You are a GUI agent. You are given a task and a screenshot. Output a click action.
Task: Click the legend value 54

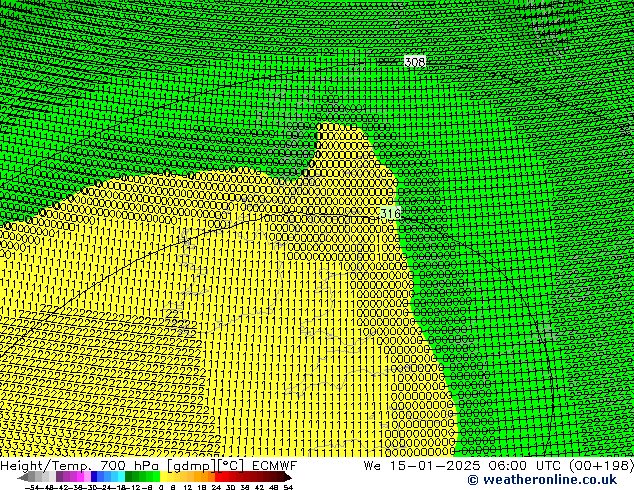pos(287,487)
